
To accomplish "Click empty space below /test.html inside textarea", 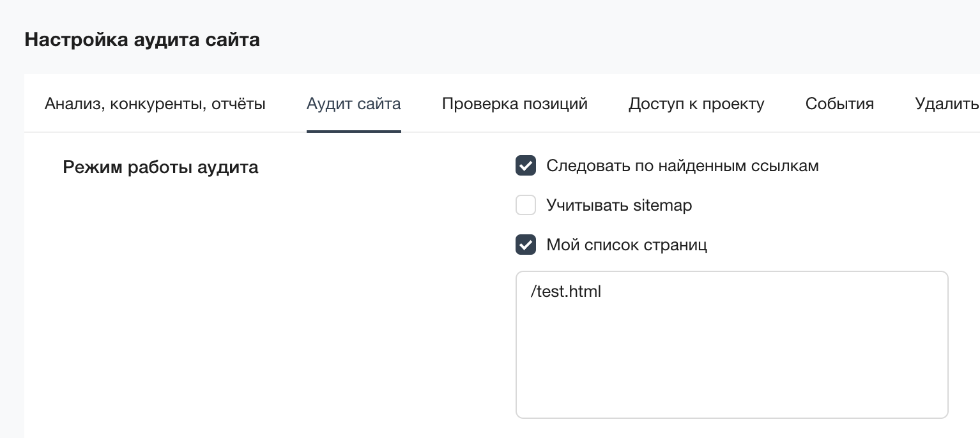I will (x=732, y=364).
